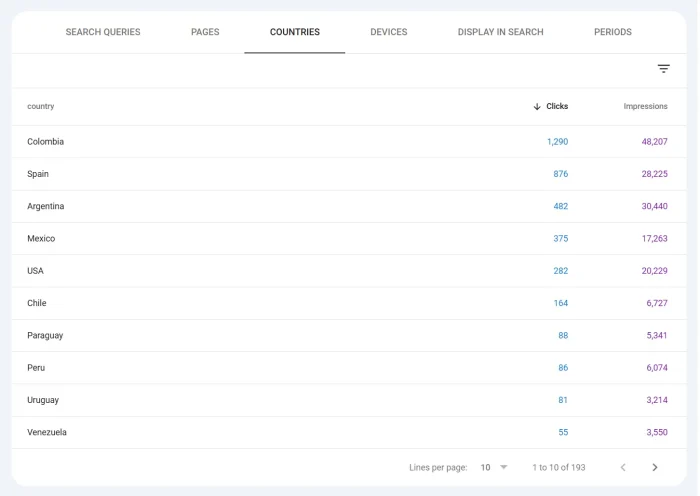Sort by country column header

click(41, 106)
